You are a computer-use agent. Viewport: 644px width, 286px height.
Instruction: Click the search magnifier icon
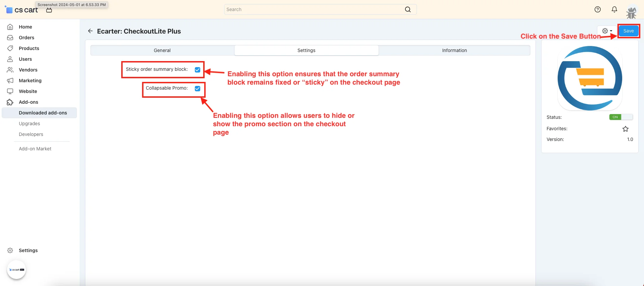407,9
